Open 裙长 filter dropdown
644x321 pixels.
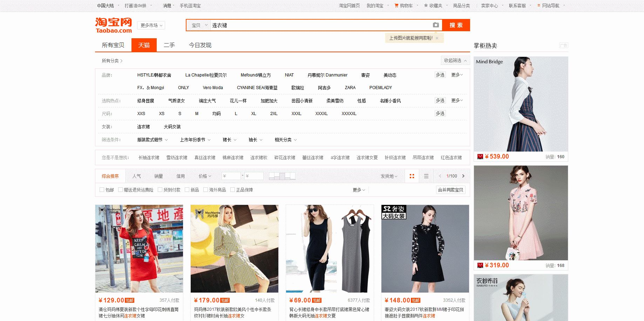coord(230,140)
